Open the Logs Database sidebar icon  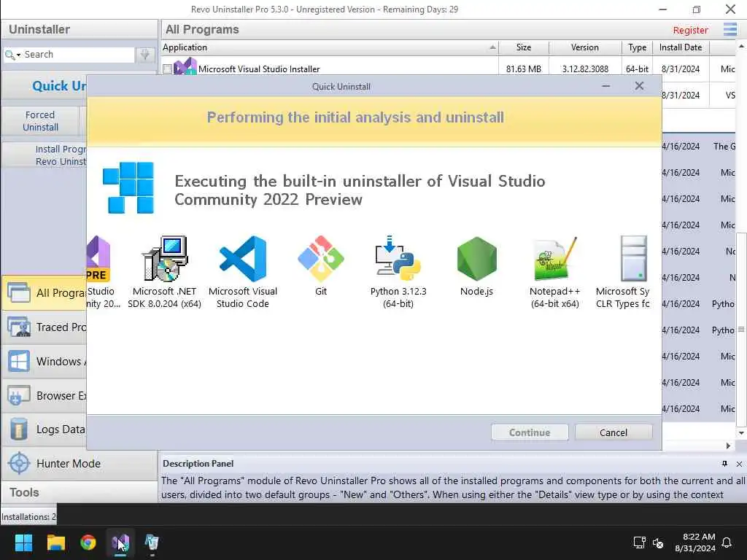(19, 429)
